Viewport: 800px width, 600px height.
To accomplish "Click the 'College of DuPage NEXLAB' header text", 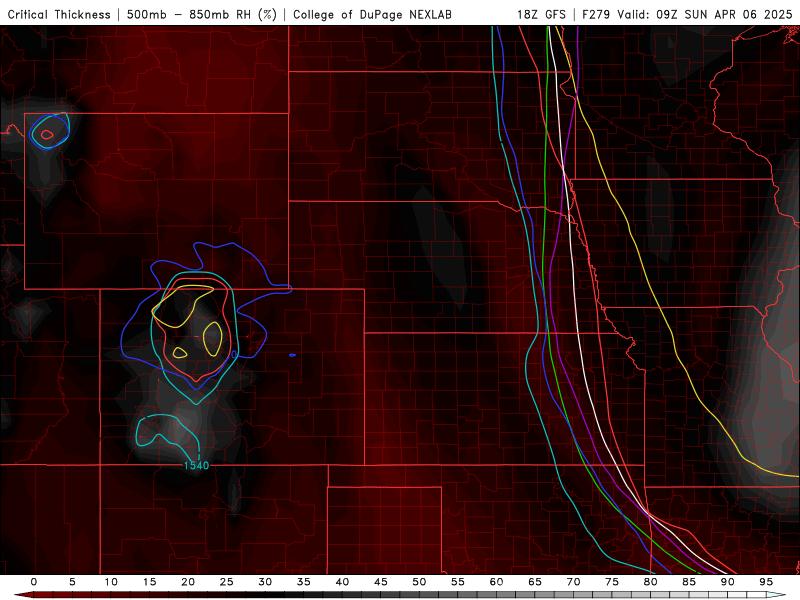I will [372, 14].
